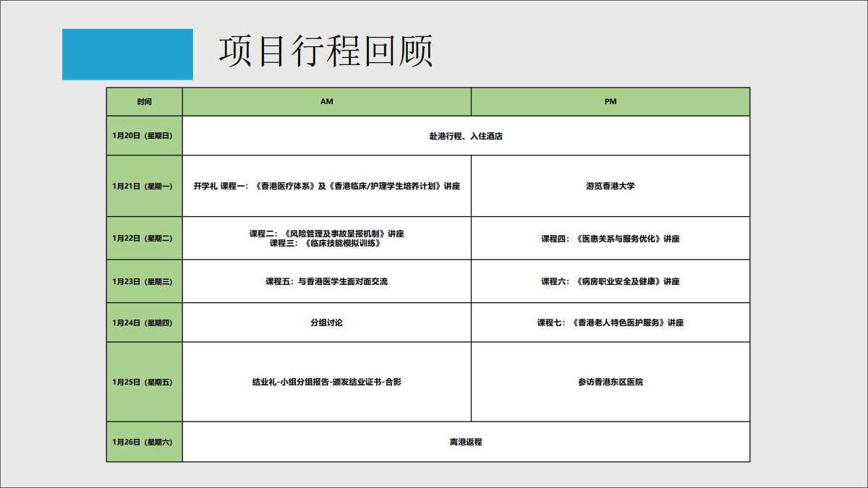Click the 游览香港大学 cell
The width and height of the screenshot is (868, 488).
[x=610, y=186]
